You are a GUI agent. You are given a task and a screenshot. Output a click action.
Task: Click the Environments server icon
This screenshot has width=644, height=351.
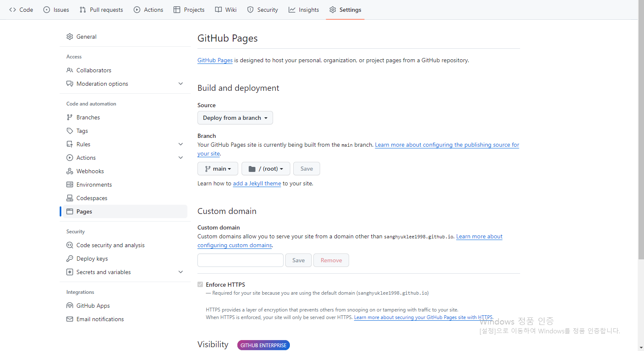[x=70, y=185]
